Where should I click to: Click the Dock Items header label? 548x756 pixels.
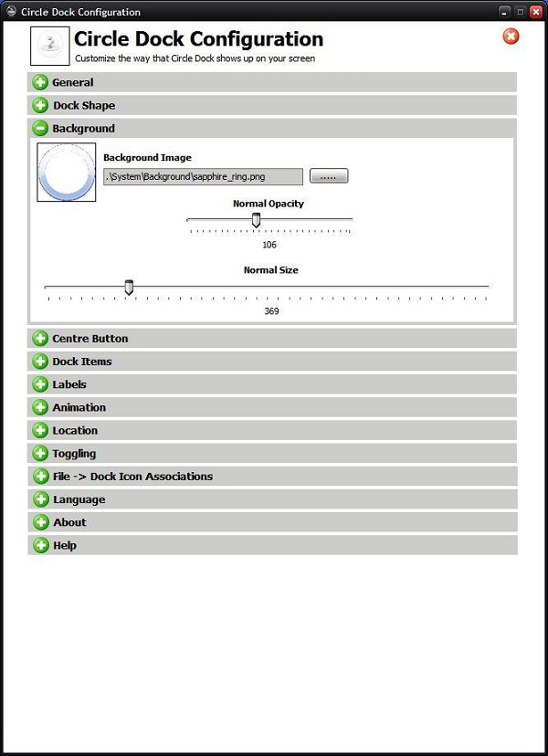click(82, 362)
